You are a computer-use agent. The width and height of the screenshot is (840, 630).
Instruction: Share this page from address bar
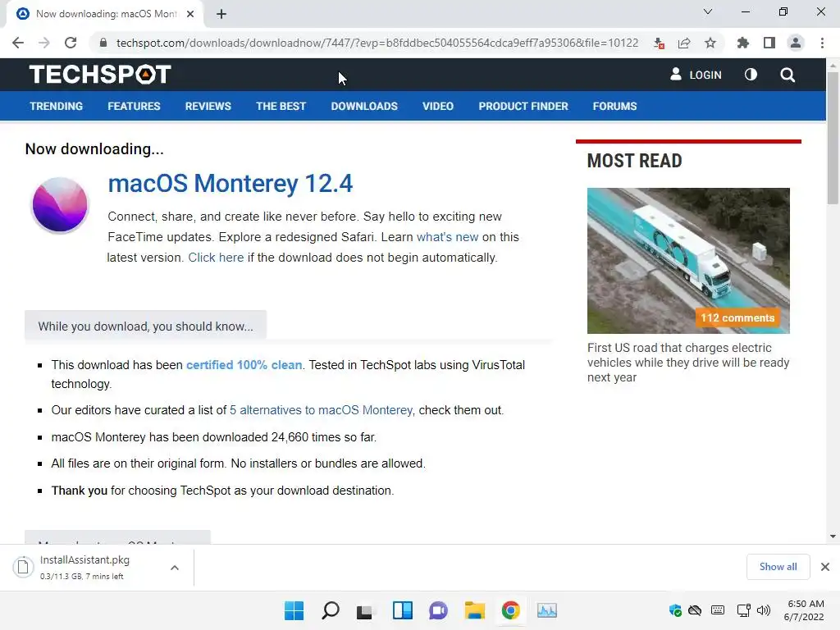click(684, 43)
